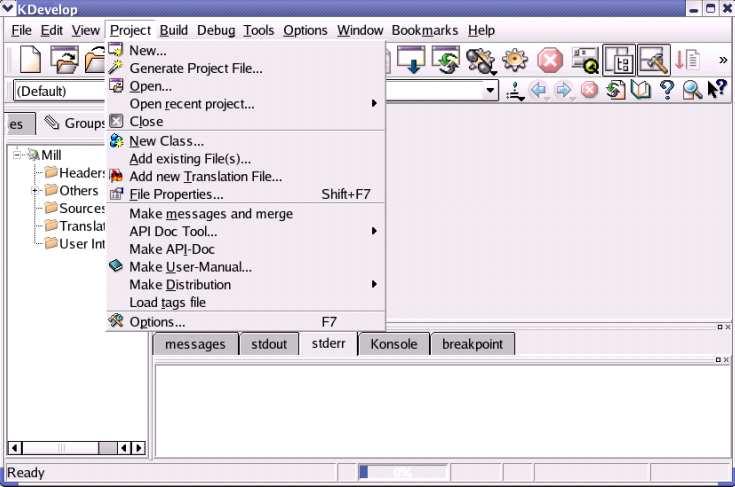Screen dimensions: 735x487
Task: Open the Tools menu
Action: pos(258,30)
